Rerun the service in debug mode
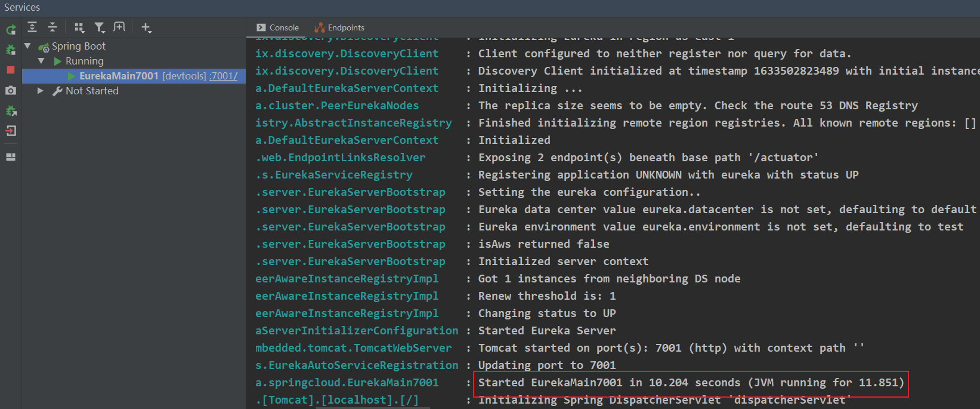The image size is (980, 409). tap(11, 50)
